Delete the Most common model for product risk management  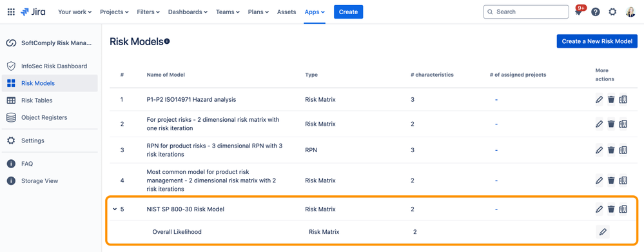coord(611,180)
